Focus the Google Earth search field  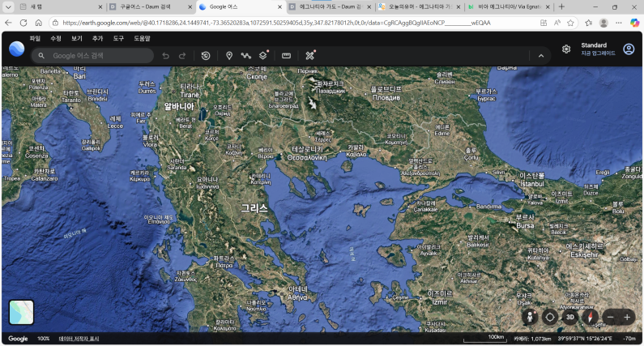pos(93,56)
